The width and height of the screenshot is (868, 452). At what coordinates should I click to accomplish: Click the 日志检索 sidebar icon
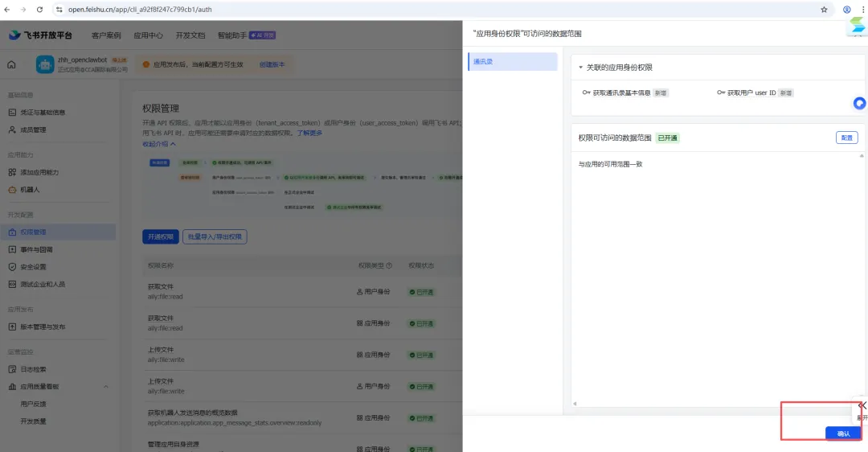(12, 369)
